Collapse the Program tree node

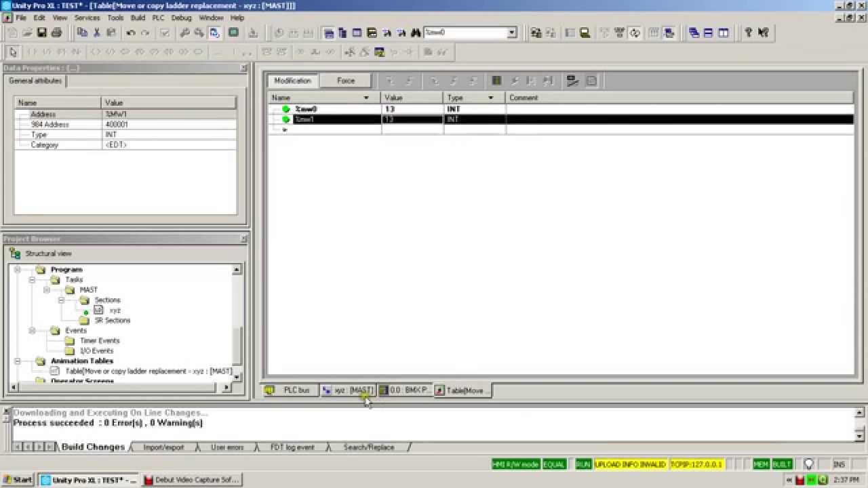coord(18,269)
